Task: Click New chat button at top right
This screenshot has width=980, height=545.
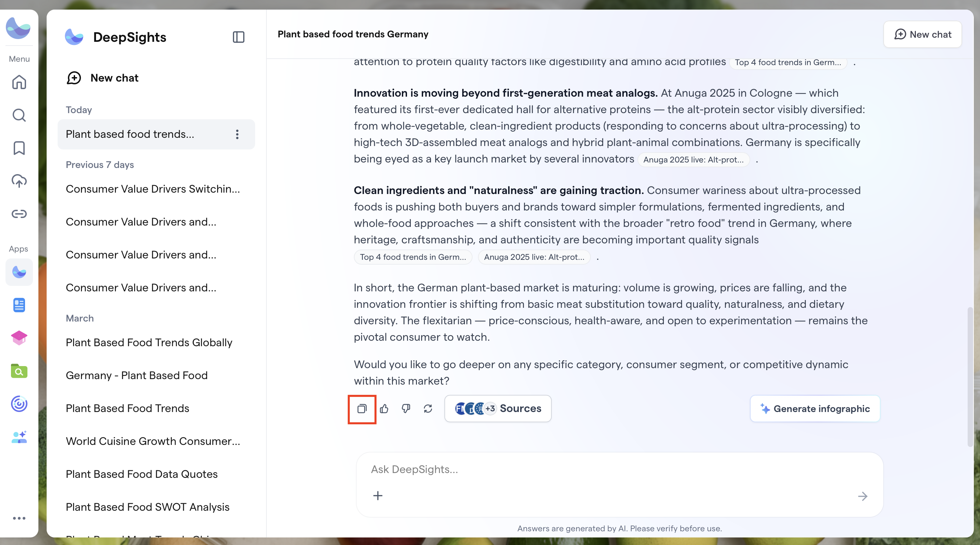Action: tap(922, 34)
